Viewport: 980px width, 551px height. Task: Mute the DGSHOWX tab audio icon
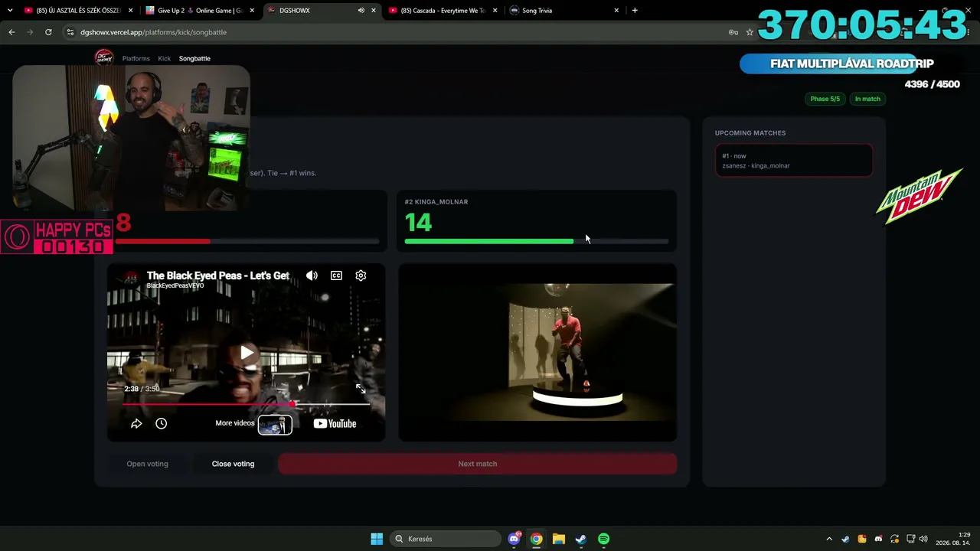coord(361,11)
